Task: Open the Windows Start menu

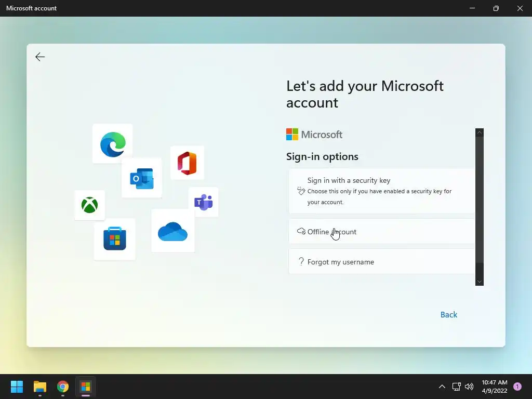Action: click(x=17, y=387)
